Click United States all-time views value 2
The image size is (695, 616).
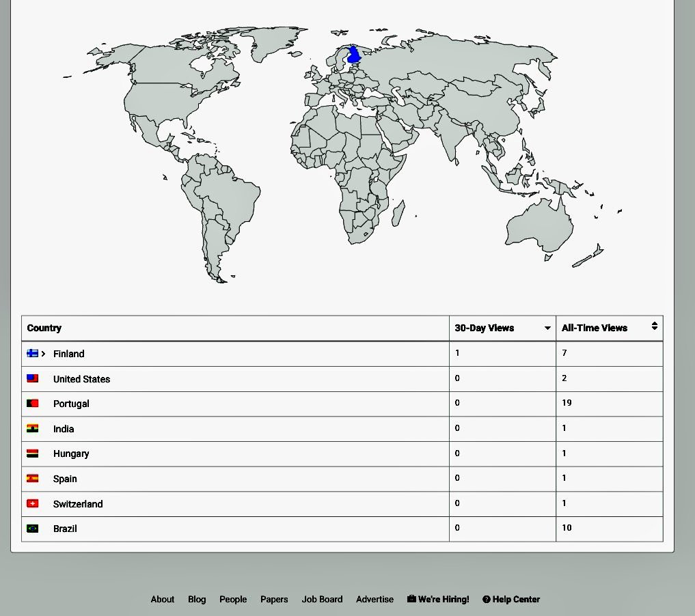(564, 378)
